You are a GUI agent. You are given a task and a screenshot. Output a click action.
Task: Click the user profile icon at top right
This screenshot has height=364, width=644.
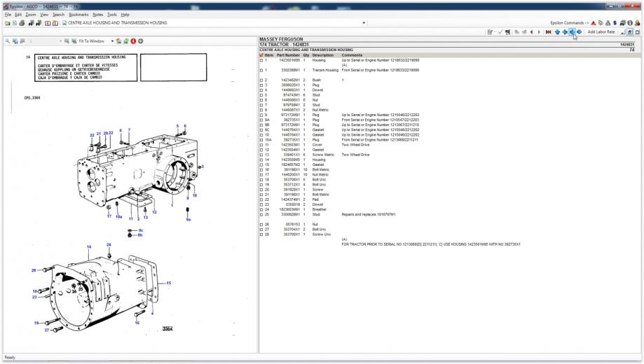[638, 23]
